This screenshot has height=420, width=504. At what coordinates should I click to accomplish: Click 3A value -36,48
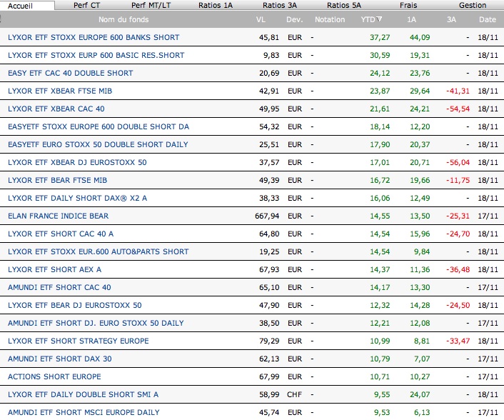tap(458, 269)
